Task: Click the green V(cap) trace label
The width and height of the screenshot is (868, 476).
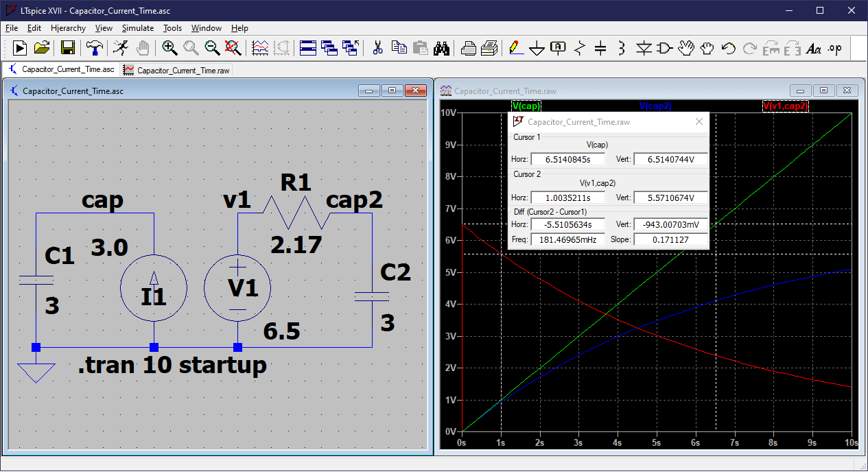Action: click(x=526, y=106)
